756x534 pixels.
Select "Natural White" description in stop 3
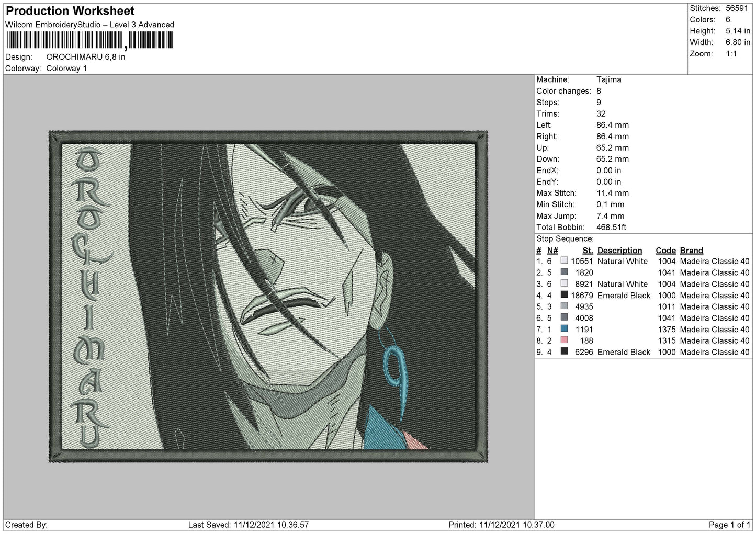(623, 284)
